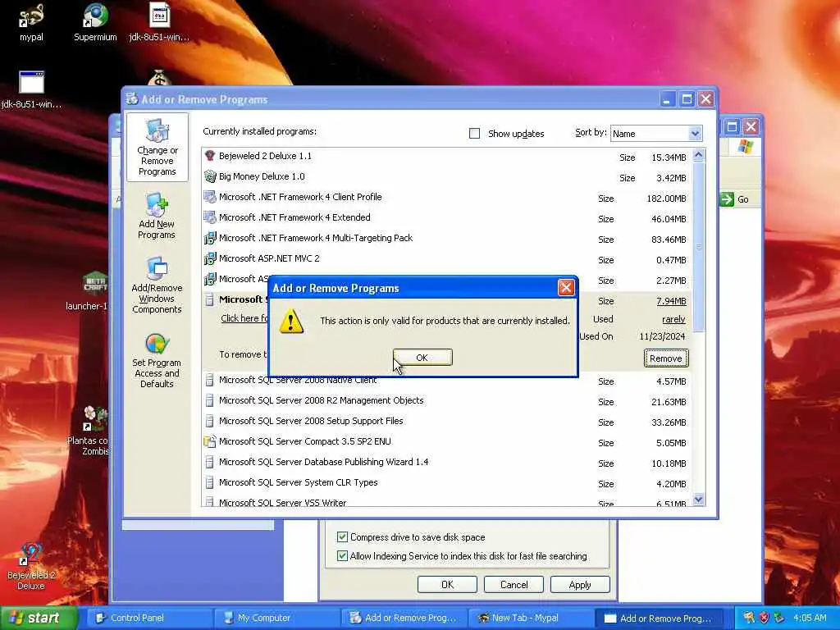
Task: Click the 'Click here for' support link
Action: pyautogui.click(x=244, y=318)
